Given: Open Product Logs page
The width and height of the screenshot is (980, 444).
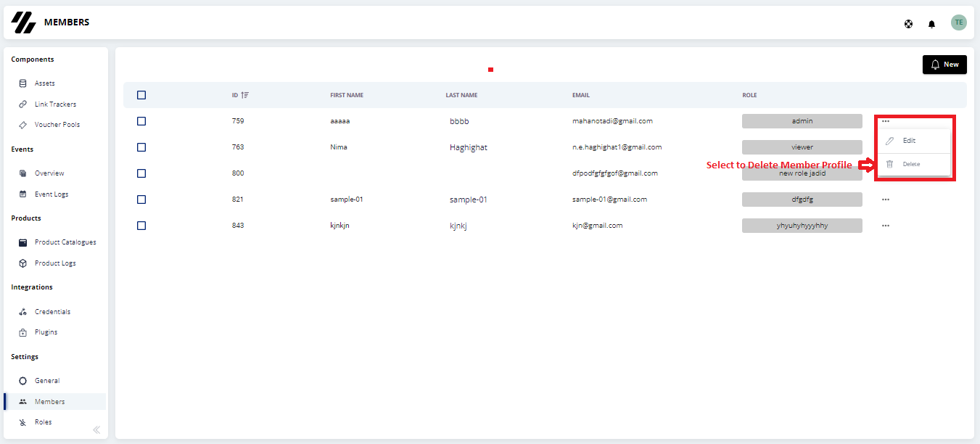Looking at the screenshot, I should point(55,263).
